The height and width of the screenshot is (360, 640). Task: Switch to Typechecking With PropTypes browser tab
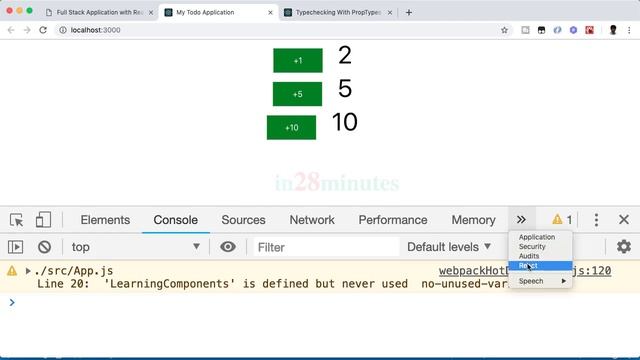coord(338,13)
